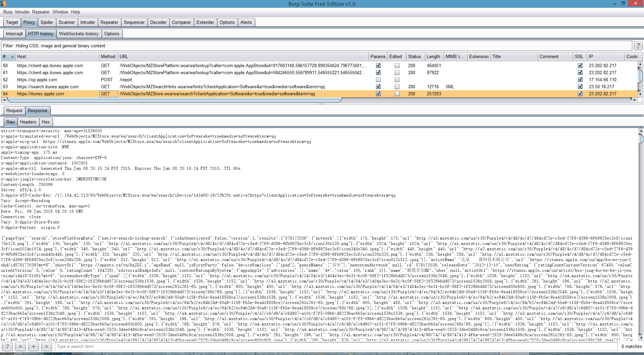644x355 pixels.
Task: Click the filter bar to edit filters
Action: coord(317,46)
